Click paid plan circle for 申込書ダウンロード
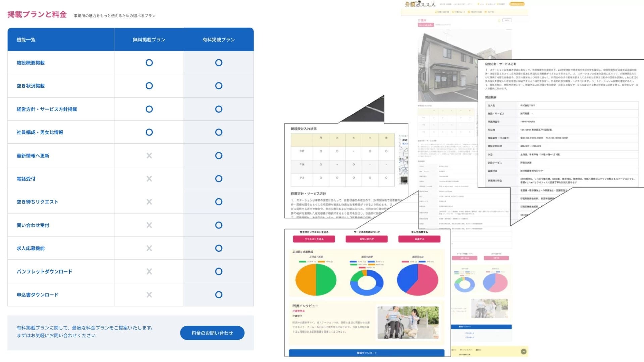This screenshot has height=362, width=644. 219,295
